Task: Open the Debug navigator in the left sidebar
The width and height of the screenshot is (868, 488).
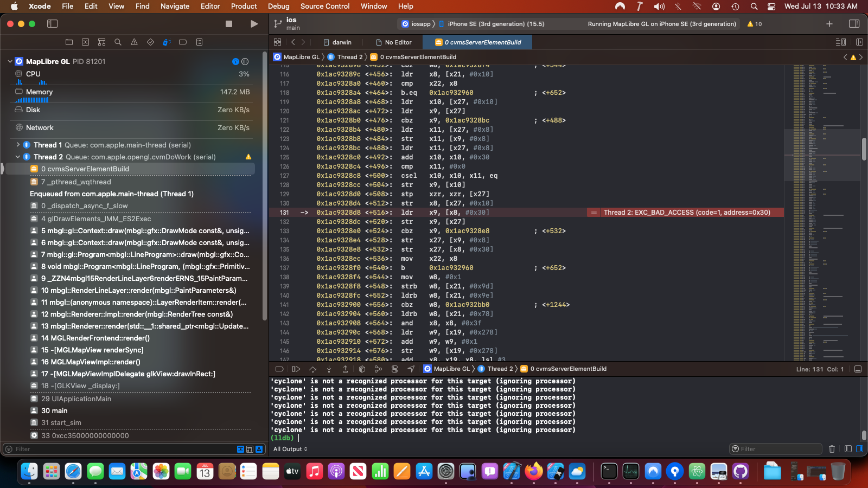Action: point(167,42)
